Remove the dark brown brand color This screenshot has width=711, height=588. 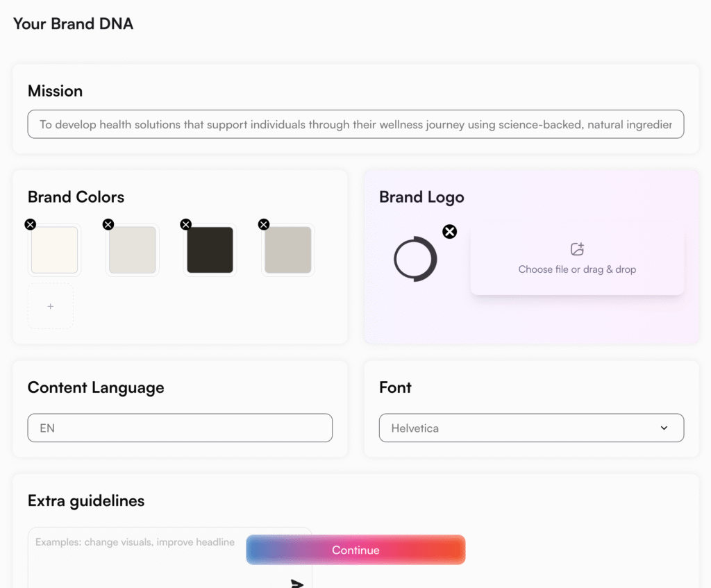(x=185, y=224)
